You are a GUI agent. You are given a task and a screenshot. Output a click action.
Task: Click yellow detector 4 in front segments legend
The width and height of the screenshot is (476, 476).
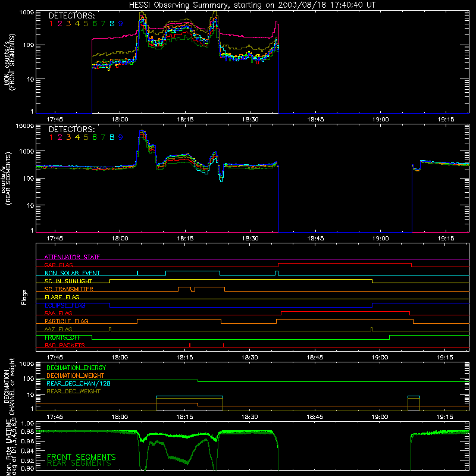coord(77,23)
